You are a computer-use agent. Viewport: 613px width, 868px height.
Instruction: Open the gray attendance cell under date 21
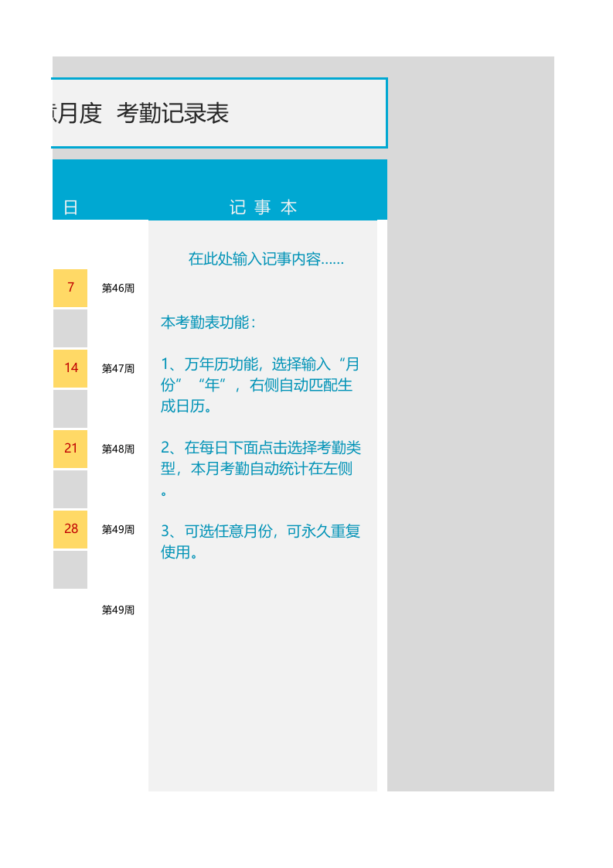(x=70, y=490)
